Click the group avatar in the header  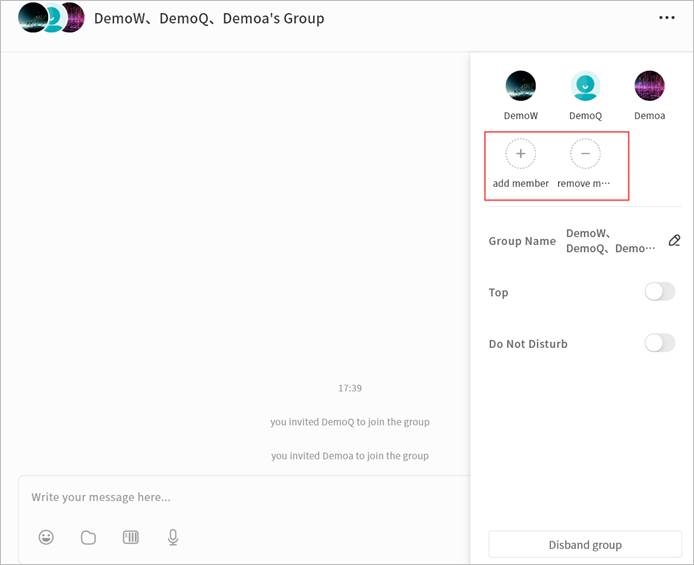(51, 18)
